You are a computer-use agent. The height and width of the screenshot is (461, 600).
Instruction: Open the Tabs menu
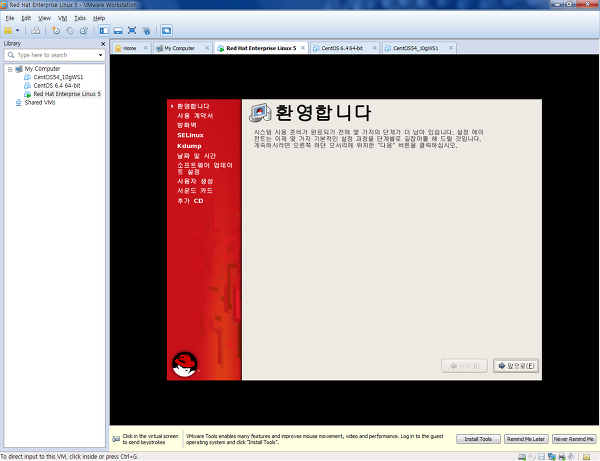(x=80, y=18)
